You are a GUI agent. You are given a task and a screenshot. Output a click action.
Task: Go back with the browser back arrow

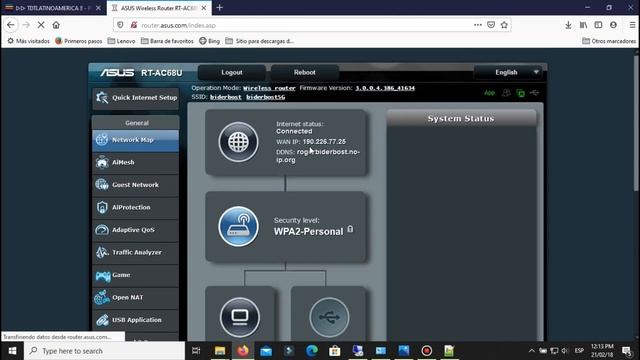click(x=11, y=25)
